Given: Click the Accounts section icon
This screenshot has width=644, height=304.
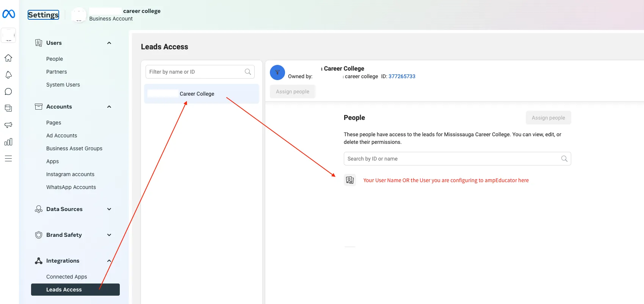Looking at the screenshot, I should [x=39, y=107].
